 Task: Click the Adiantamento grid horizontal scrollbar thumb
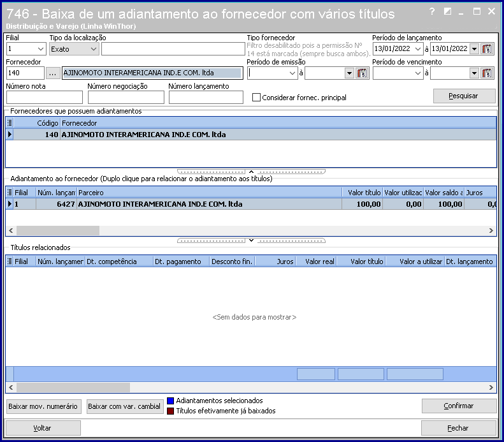pyautogui.click(x=58, y=230)
